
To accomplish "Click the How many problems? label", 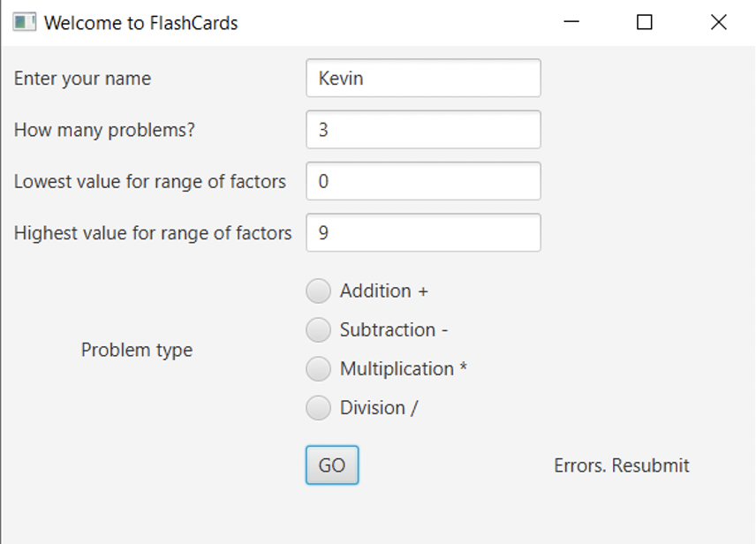I will (x=104, y=130).
